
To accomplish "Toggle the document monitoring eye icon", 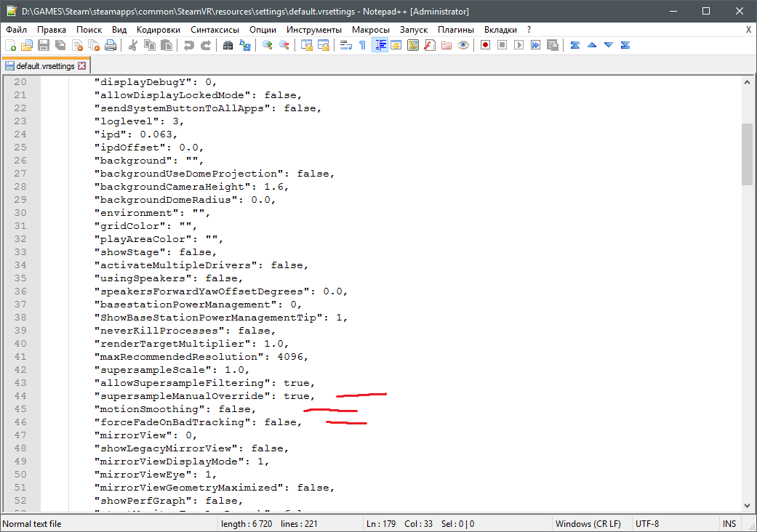I will click(x=463, y=45).
